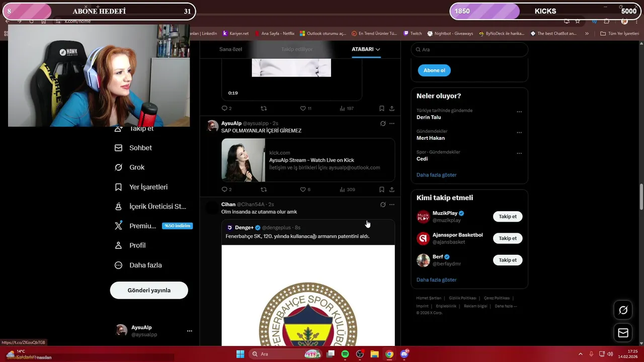Share the 0:19 video post
644x362 pixels.
(x=392, y=108)
